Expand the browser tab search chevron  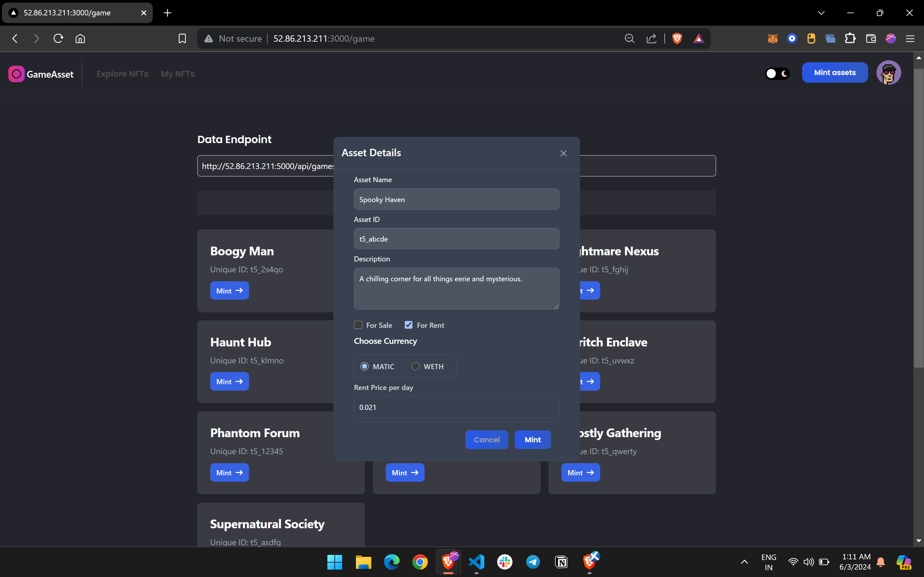pyautogui.click(x=821, y=13)
